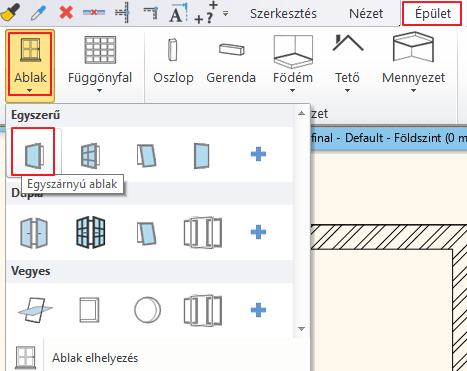
Task: Select the round window in Vegyes
Action: 147,310
